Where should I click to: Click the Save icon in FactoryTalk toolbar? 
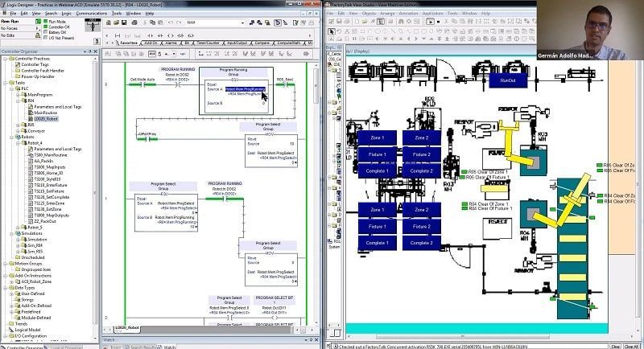(340, 21)
